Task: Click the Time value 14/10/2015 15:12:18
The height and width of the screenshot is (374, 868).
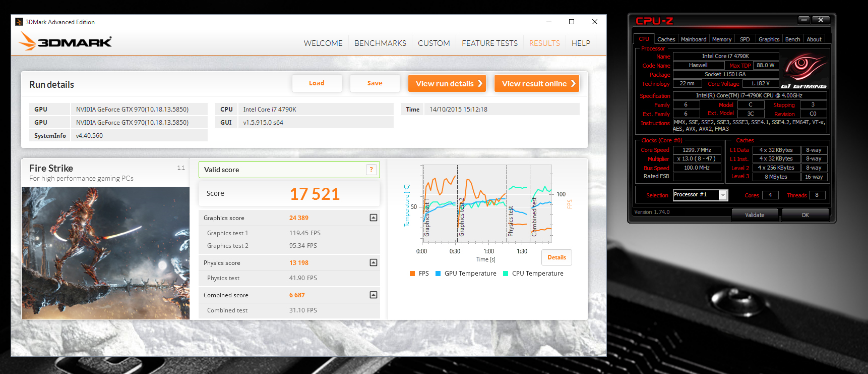Action: click(502, 109)
